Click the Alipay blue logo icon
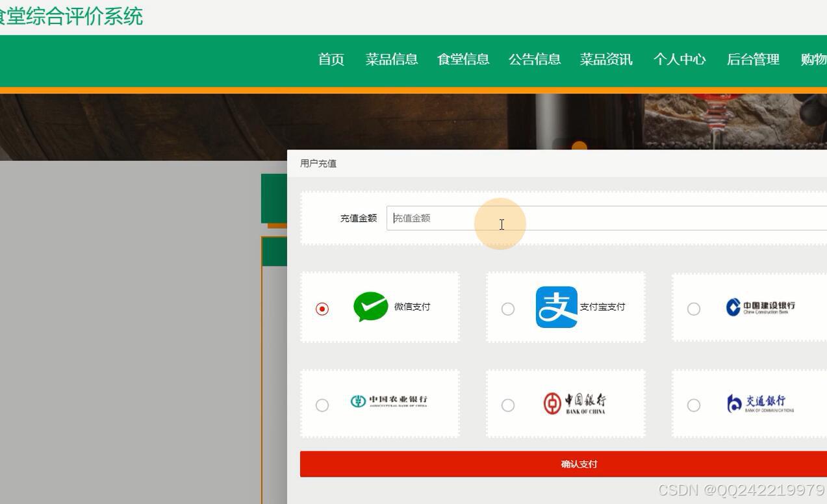This screenshot has height=504, width=827. (555, 307)
